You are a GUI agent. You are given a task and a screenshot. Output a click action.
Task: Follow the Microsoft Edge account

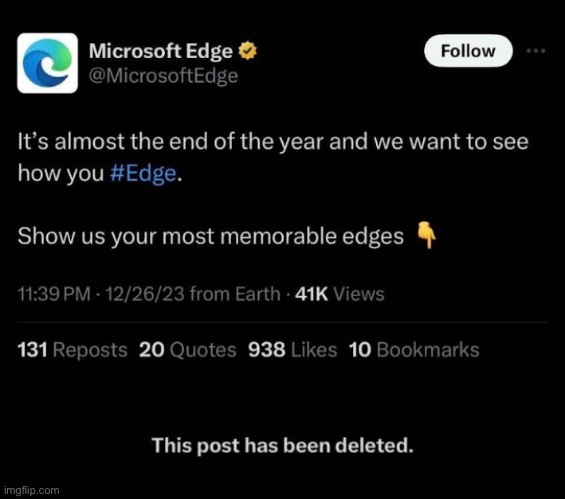click(468, 51)
